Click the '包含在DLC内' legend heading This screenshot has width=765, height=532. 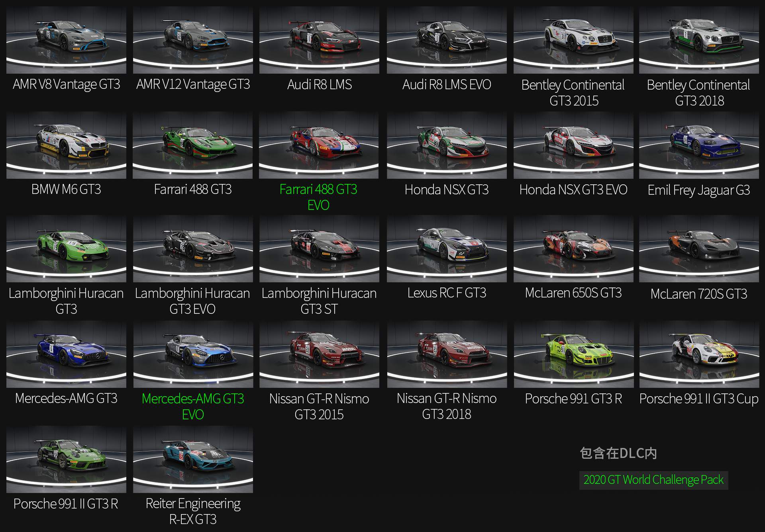tap(618, 453)
